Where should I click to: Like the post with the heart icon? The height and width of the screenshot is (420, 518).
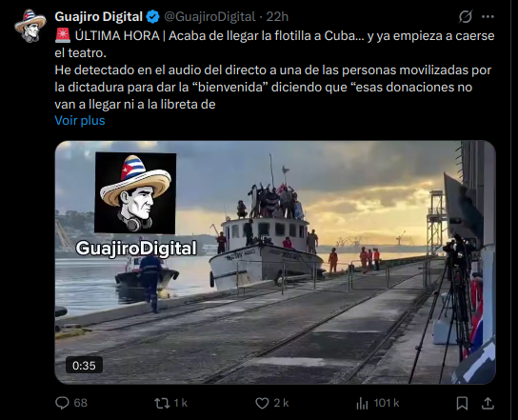pos(262,403)
